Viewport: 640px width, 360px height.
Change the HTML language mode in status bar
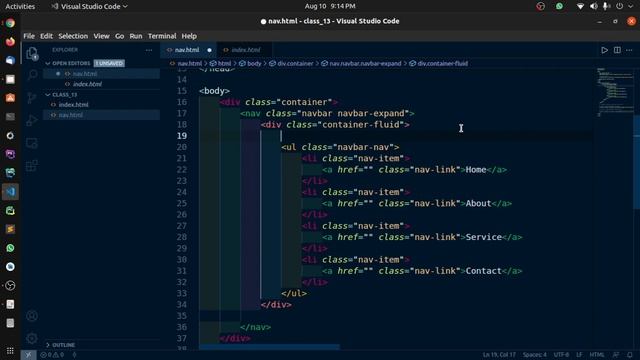pos(597,355)
